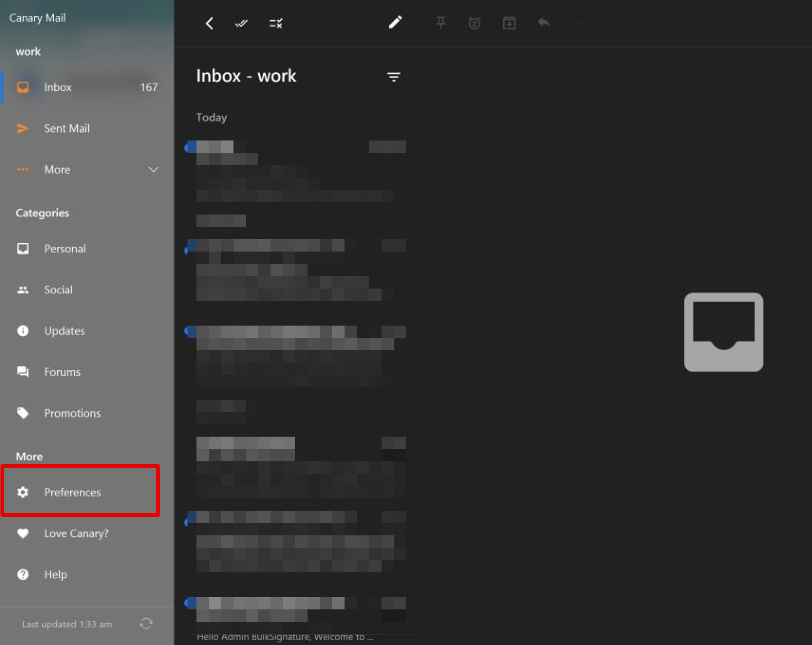Viewport: 812px width, 645px height.
Task: Click the Personal inbox icon
Action: coord(23,249)
